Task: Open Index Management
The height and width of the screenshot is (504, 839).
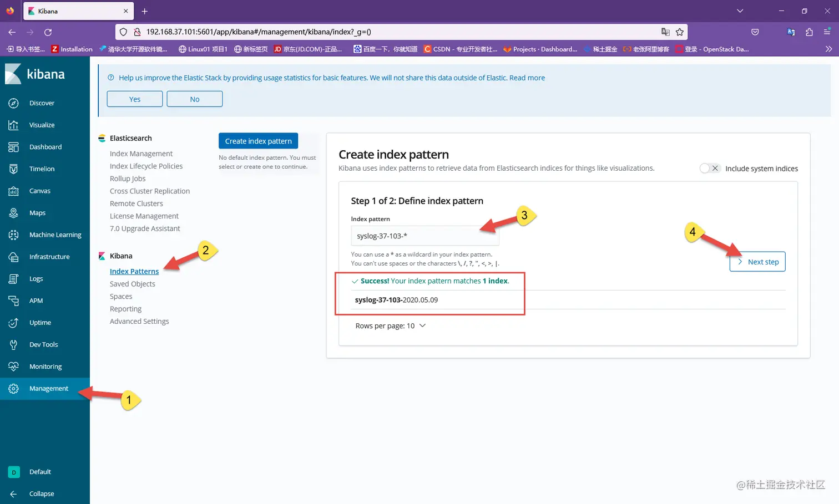Action: point(141,154)
